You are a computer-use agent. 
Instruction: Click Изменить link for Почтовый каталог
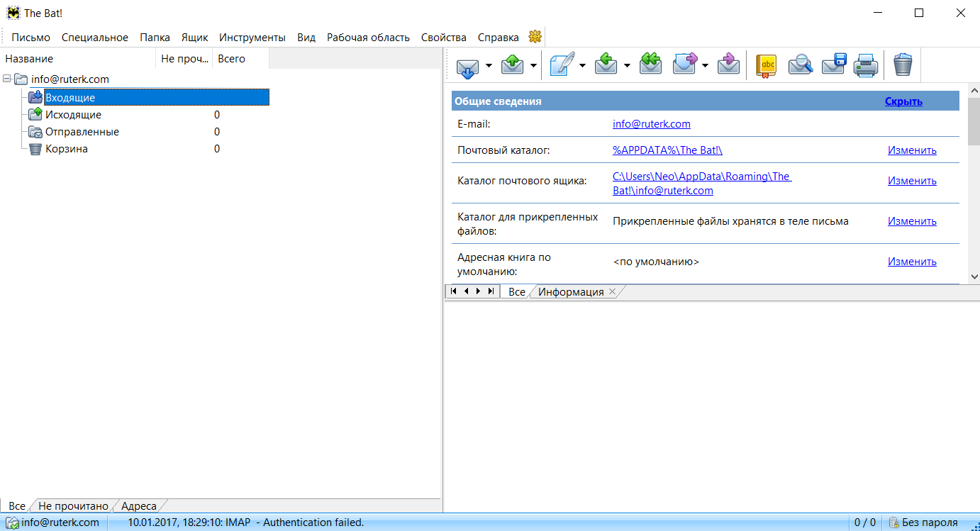[x=912, y=150]
